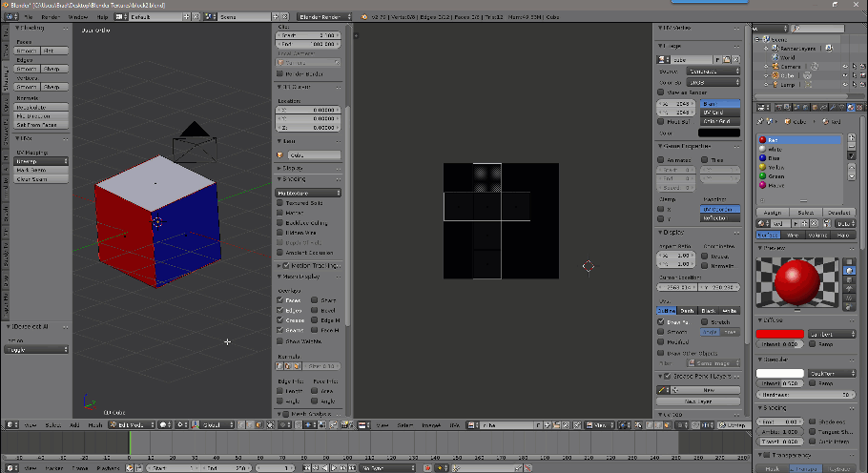Open the Unwrap UV mapping dropdown
This screenshot has height=473, width=868.
[x=40, y=161]
